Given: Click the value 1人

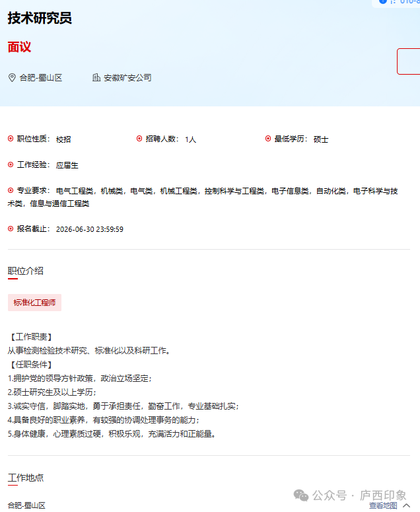Looking at the screenshot, I should (191, 139).
